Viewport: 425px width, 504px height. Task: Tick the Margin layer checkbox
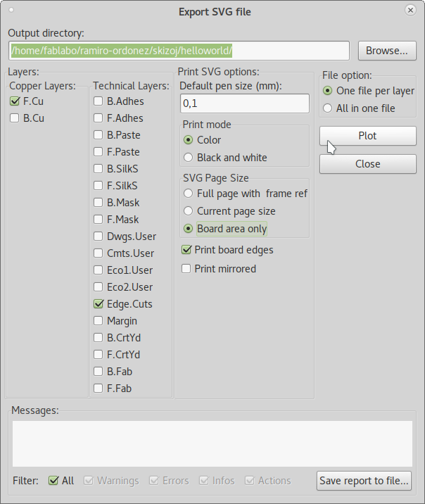(98, 320)
